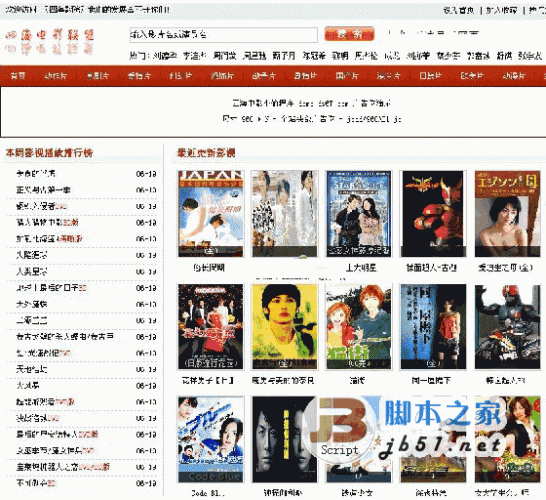546x500 pixels.
Task: Open the 同一屋檐下 blue poster
Action: (x=433, y=326)
